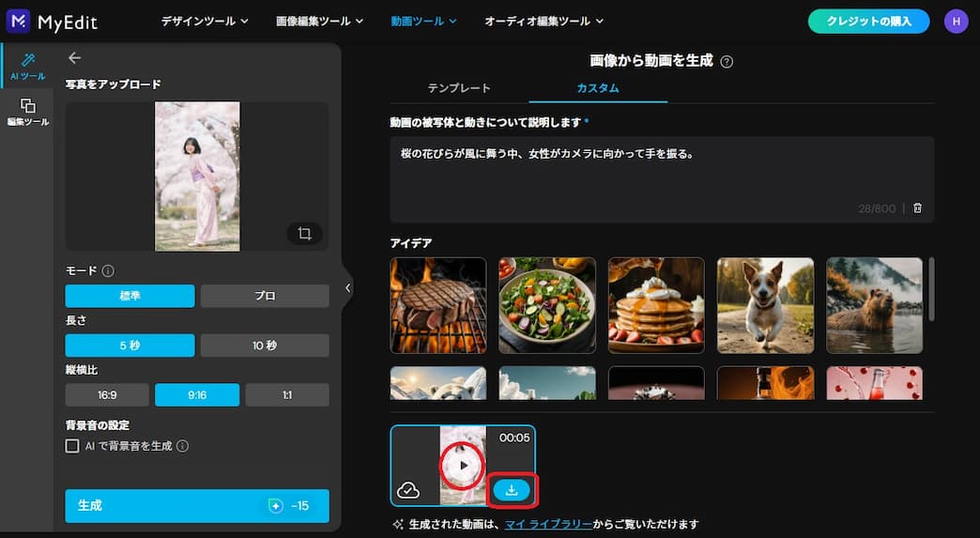
Task: Select the プロ mode option
Action: point(265,297)
